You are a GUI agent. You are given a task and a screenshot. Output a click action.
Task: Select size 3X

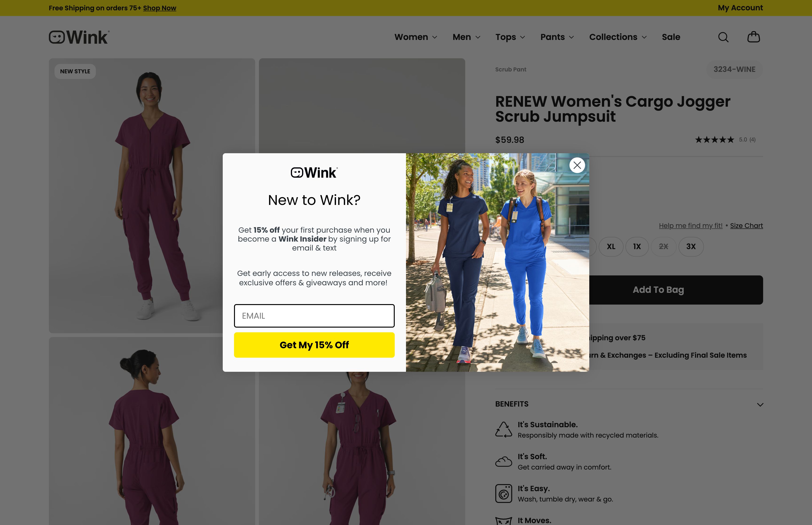click(x=691, y=247)
